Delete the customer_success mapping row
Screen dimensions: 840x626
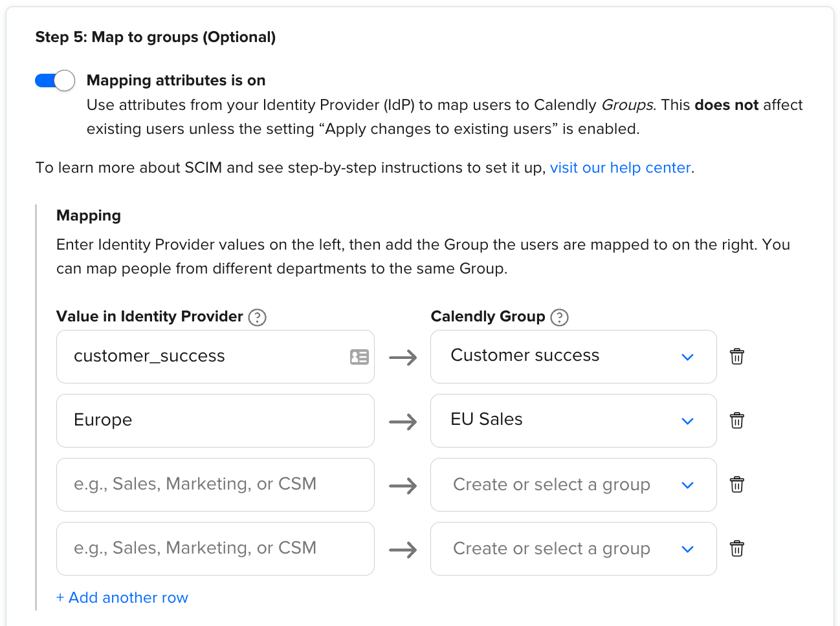click(736, 356)
